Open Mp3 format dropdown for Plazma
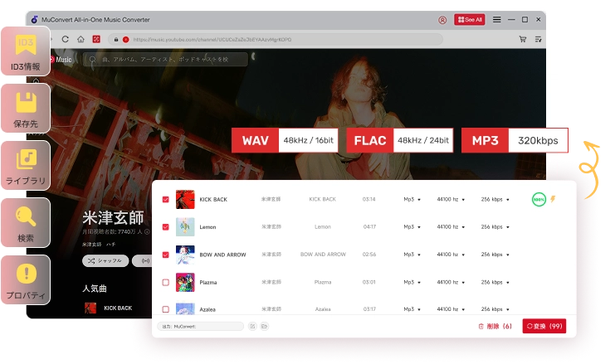Screen dimensions: 615x364 [412, 282]
